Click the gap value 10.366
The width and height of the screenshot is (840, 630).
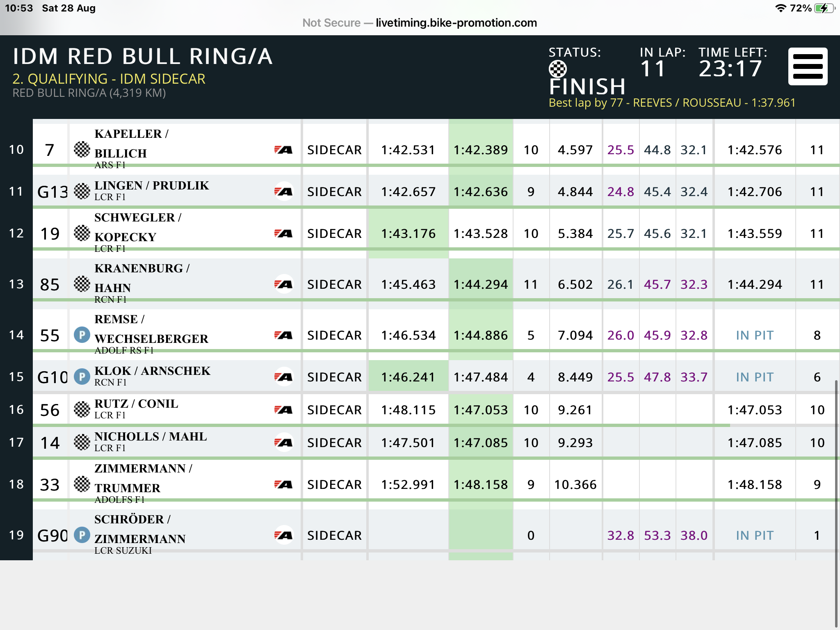575,484
